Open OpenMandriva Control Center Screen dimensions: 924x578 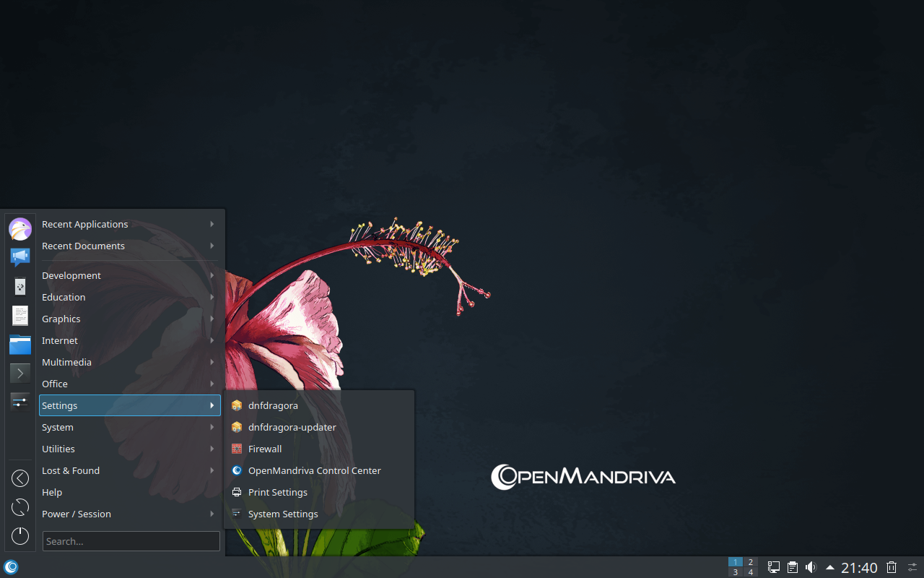(x=314, y=470)
